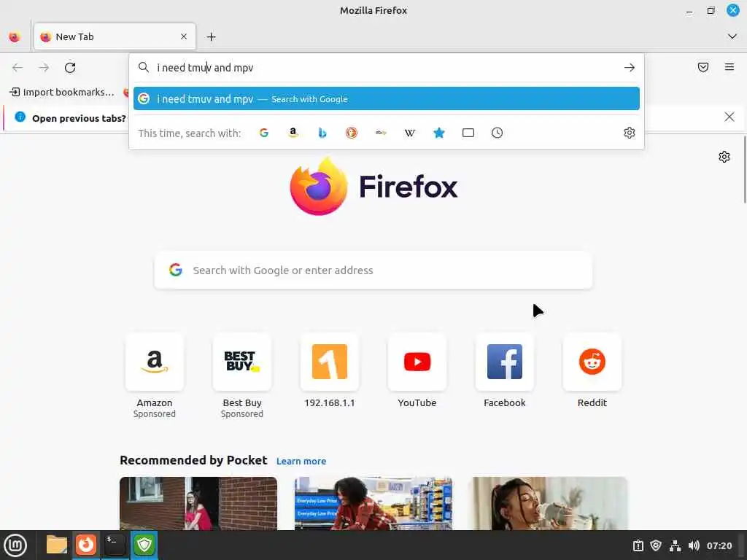Open the green shield taskbar application
The height and width of the screenshot is (560, 747).
click(x=144, y=545)
